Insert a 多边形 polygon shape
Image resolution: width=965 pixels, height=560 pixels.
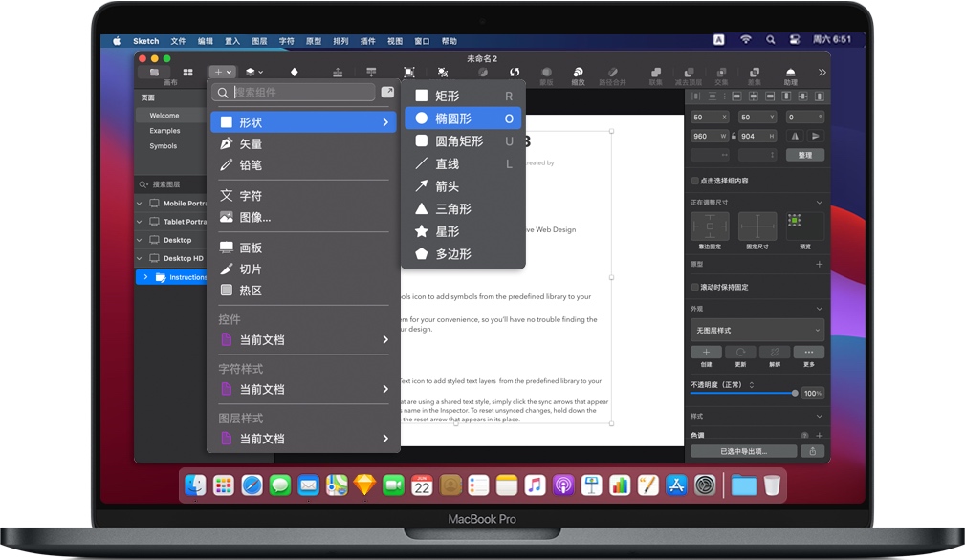[463, 254]
